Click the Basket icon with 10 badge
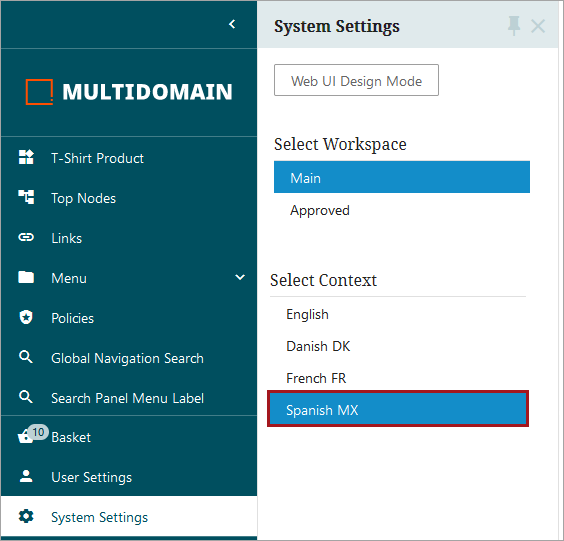This screenshot has width=564, height=541. 32,434
